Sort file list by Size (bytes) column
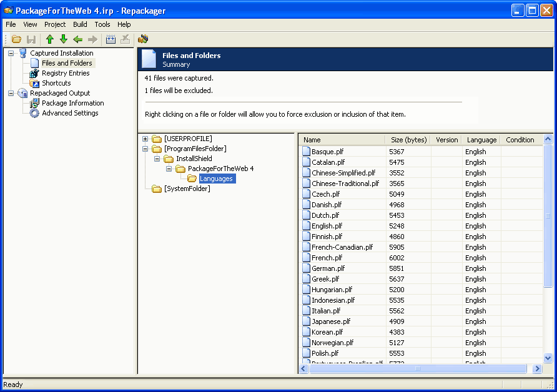 [408, 140]
